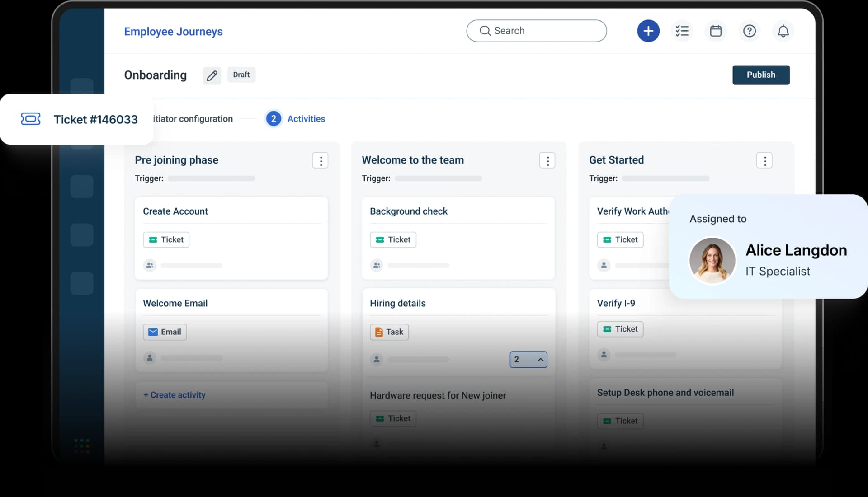Open Pre joining phase options menu
The width and height of the screenshot is (868, 497).
(x=320, y=160)
